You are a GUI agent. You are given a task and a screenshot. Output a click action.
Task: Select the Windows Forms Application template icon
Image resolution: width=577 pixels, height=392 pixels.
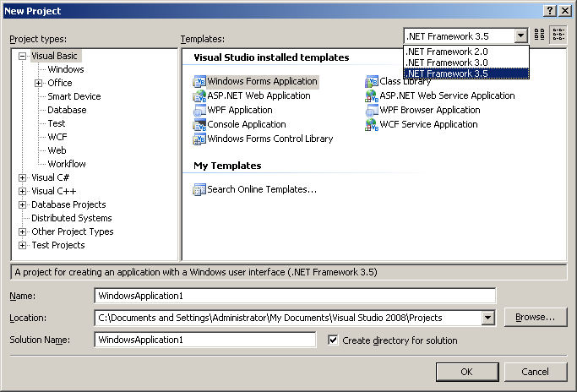tap(199, 81)
